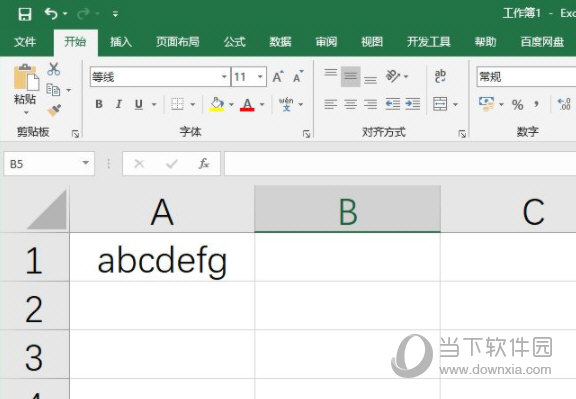
Task: Customize the Quick Access Toolbar
Action: point(115,14)
